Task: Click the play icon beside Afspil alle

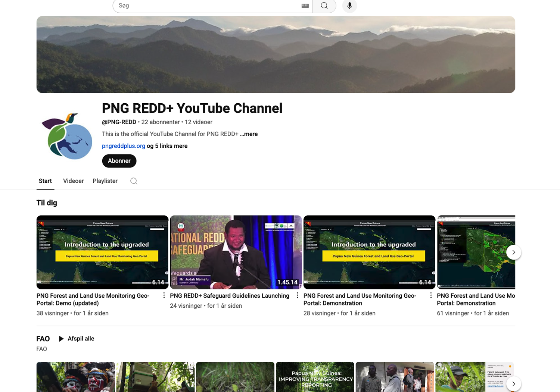Action: click(x=61, y=339)
